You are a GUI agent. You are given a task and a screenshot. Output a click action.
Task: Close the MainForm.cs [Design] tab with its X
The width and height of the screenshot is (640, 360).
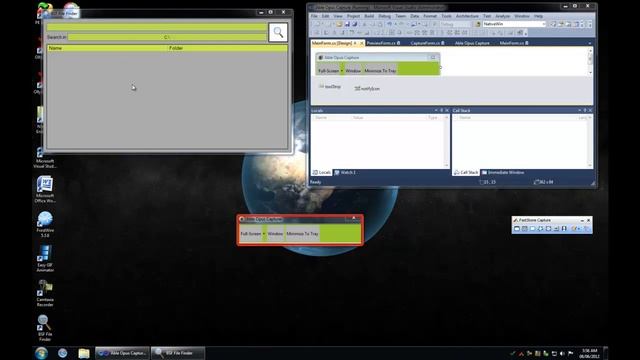coord(362,43)
